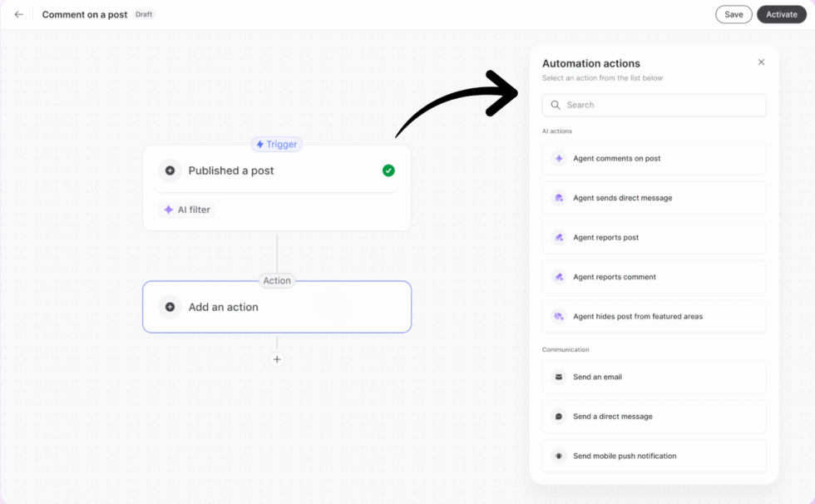Select the Agent reports post action
Image resolution: width=815 pixels, height=504 pixels.
click(x=654, y=237)
